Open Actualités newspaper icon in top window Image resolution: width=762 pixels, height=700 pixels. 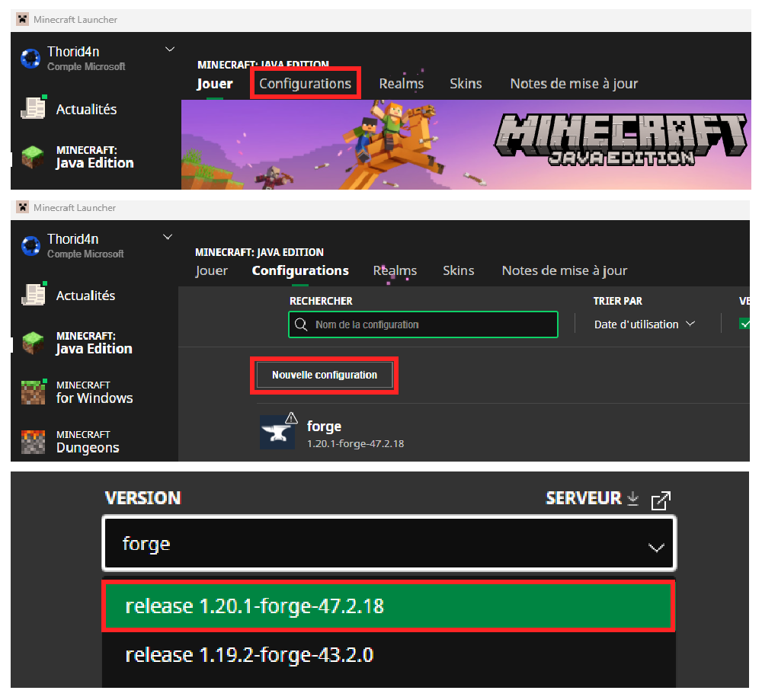tap(33, 107)
